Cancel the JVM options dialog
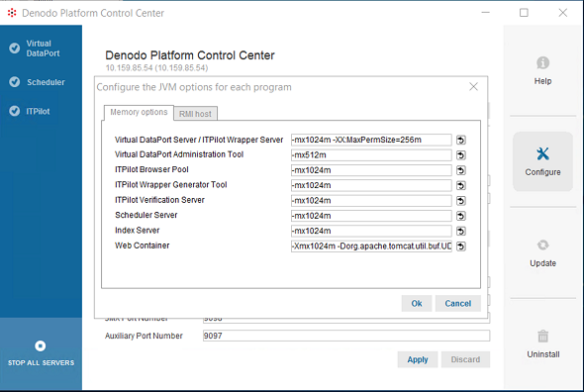 coord(457,303)
